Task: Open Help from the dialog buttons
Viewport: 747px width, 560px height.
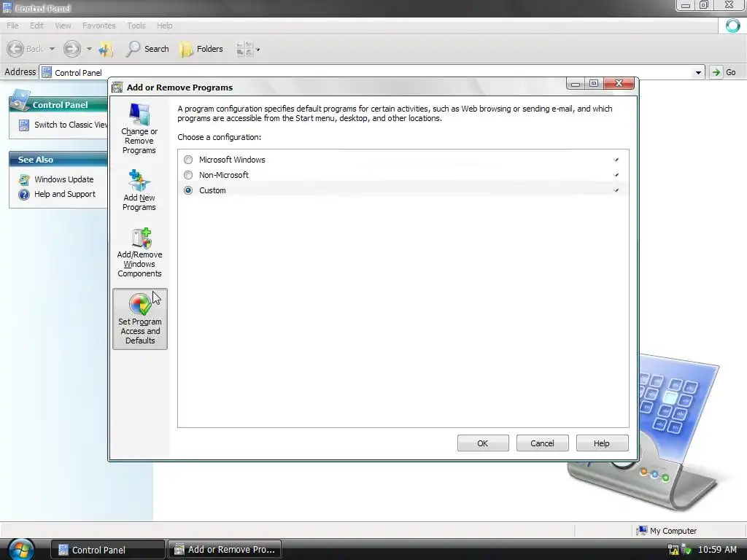Action: (602, 443)
